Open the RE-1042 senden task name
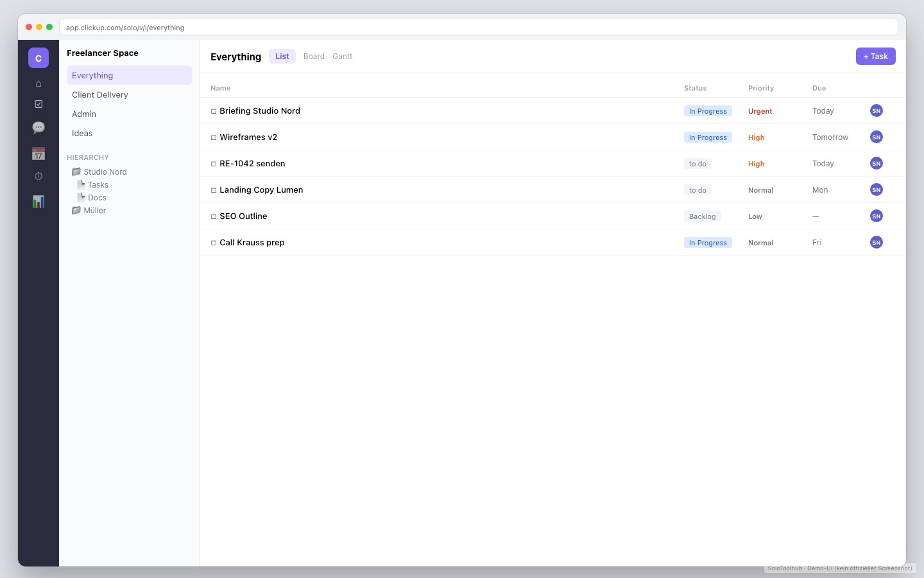Viewport: 924px width, 578px height. (252, 163)
